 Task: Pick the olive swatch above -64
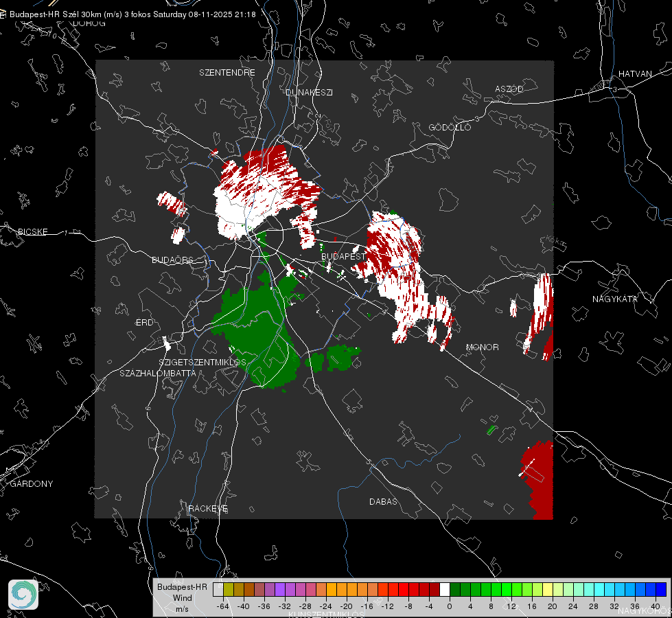[229, 590]
